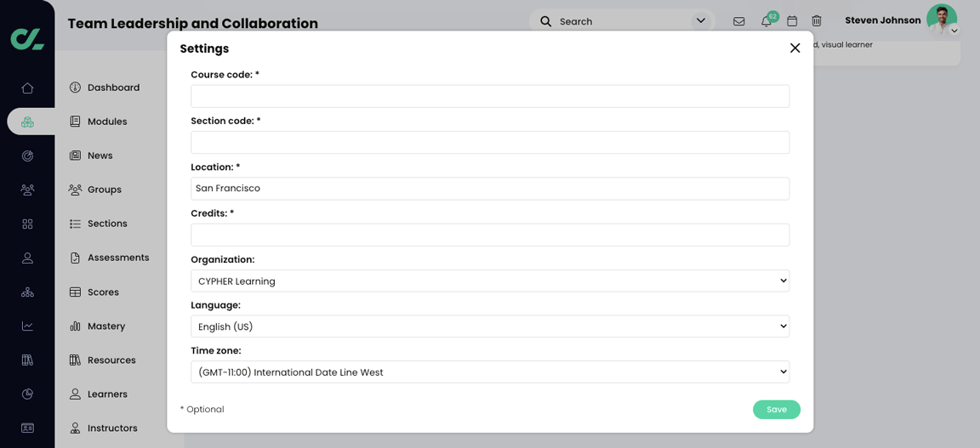
Task: Open the goals target icon in the left rail
Action: pos(27,156)
